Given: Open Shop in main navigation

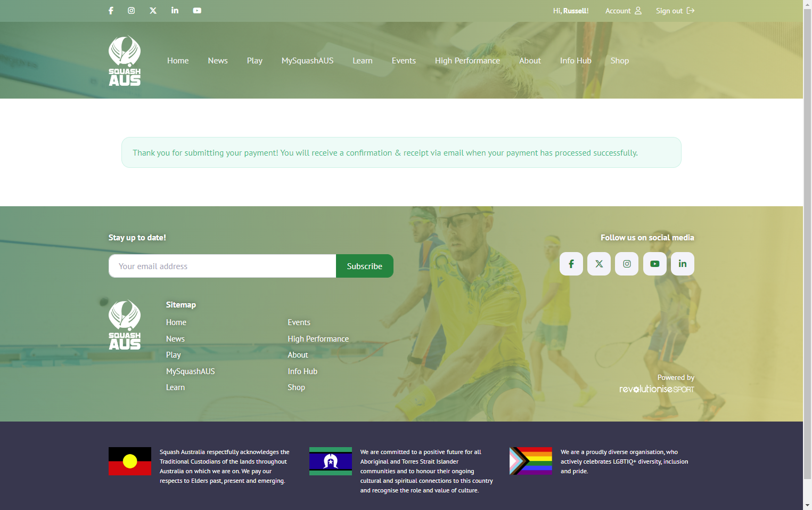Looking at the screenshot, I should tap(620, 61).
